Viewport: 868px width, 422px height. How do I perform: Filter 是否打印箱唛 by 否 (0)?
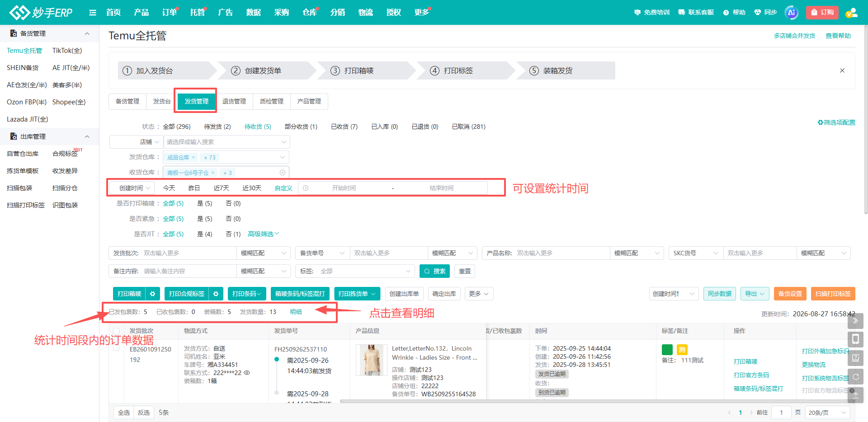click(x=233, y=203)
